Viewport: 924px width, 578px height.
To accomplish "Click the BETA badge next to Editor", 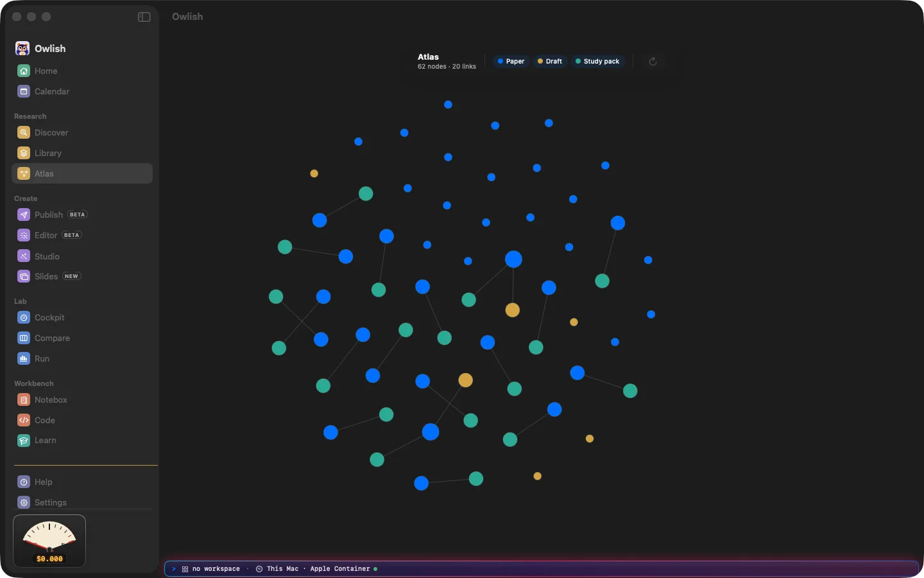I will coord(72,235).
